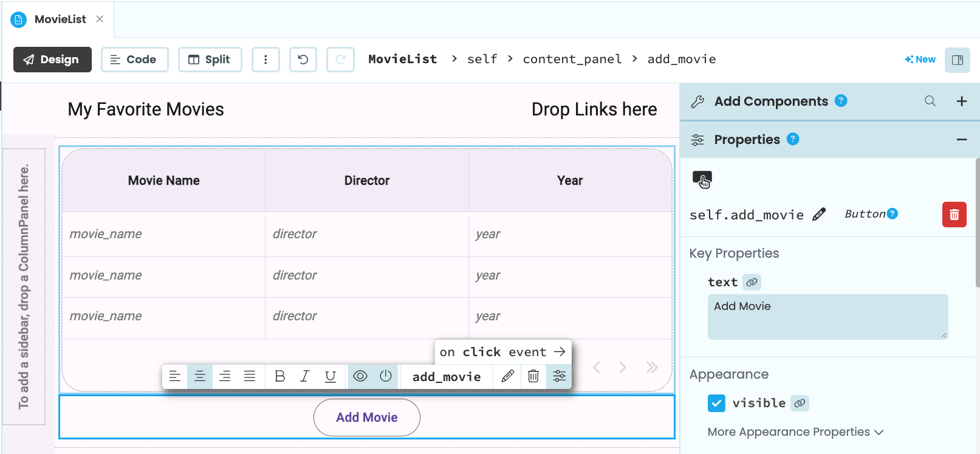Select the Year column header
The width and height of the screenshot is (980, 454).
(x=570, y=181)
